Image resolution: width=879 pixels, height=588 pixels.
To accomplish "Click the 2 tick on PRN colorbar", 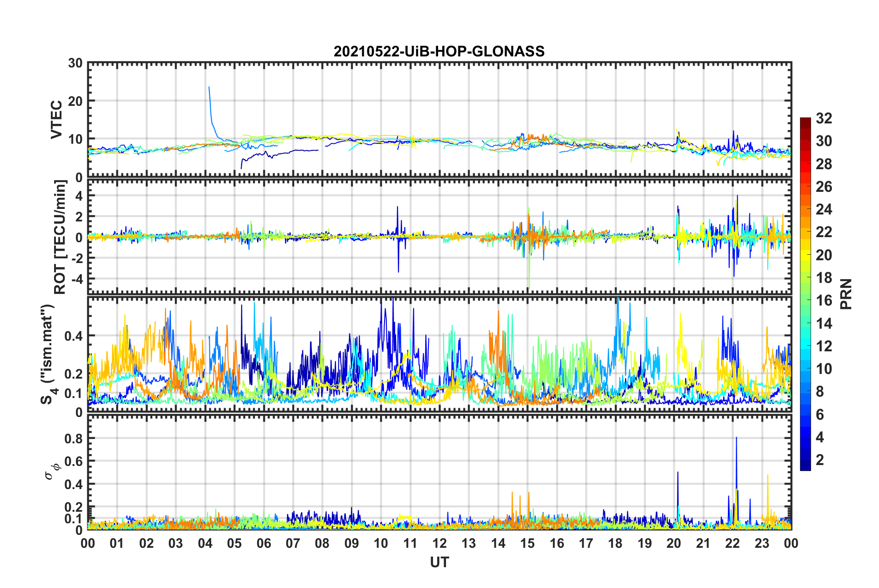I will click(x=820, y=459).
